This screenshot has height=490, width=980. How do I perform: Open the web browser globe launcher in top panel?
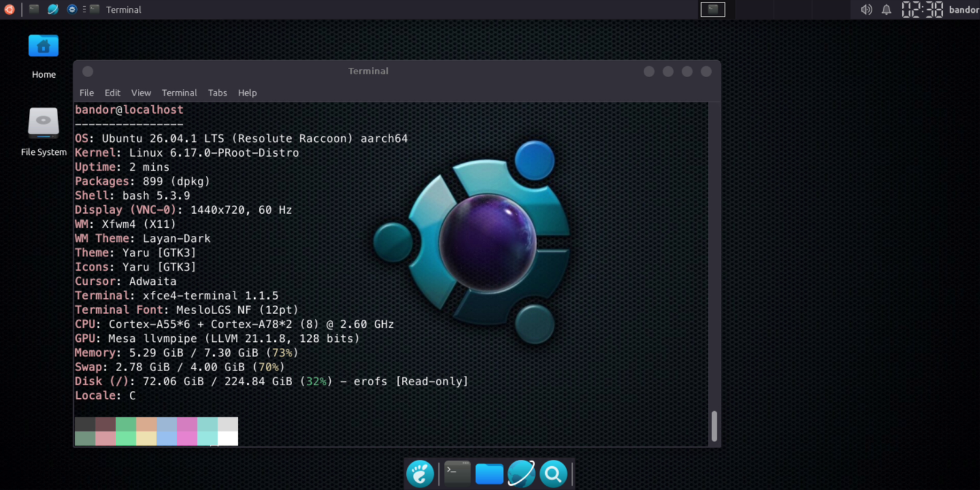[53, 9]
